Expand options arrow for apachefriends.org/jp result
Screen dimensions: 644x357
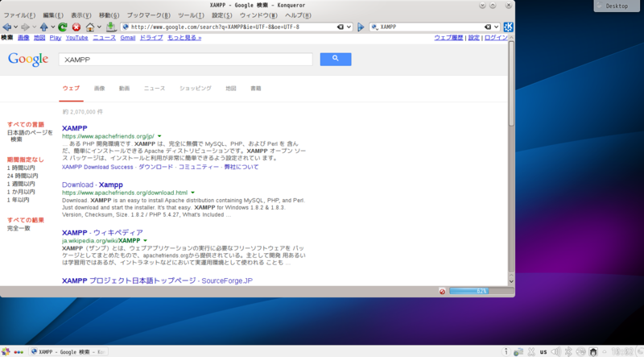coord(159,136)
